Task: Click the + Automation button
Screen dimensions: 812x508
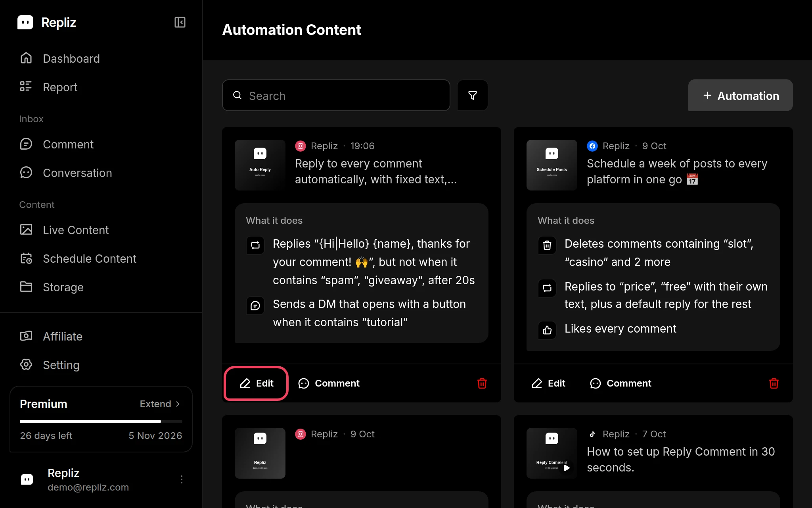Action: click(x=740, y=95)
